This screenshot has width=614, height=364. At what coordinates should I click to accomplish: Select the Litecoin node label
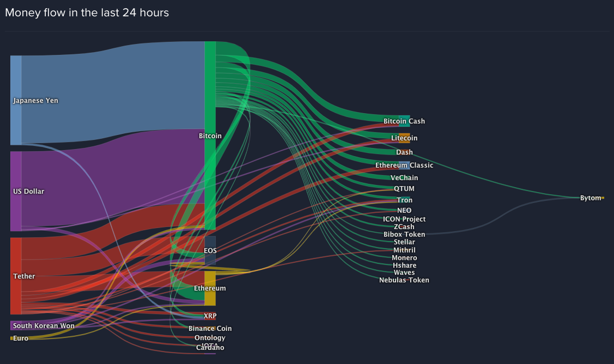pyautogui.click(x=404, y=138)
